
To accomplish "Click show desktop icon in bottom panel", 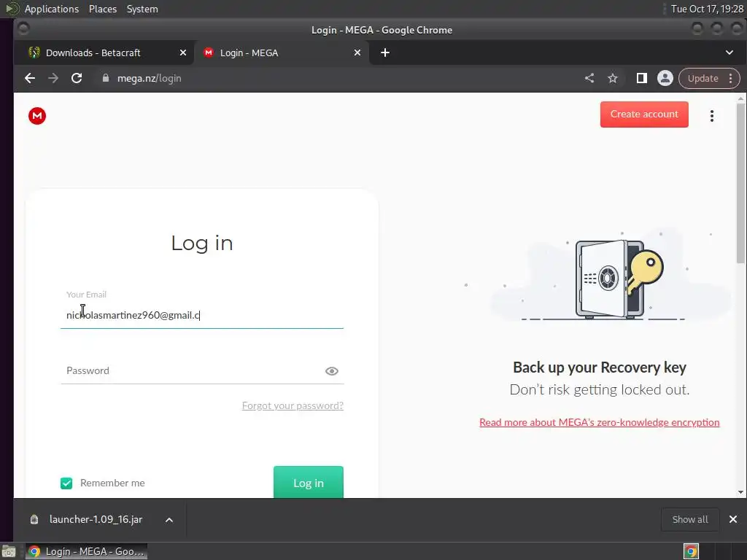I will click(8, 551).
